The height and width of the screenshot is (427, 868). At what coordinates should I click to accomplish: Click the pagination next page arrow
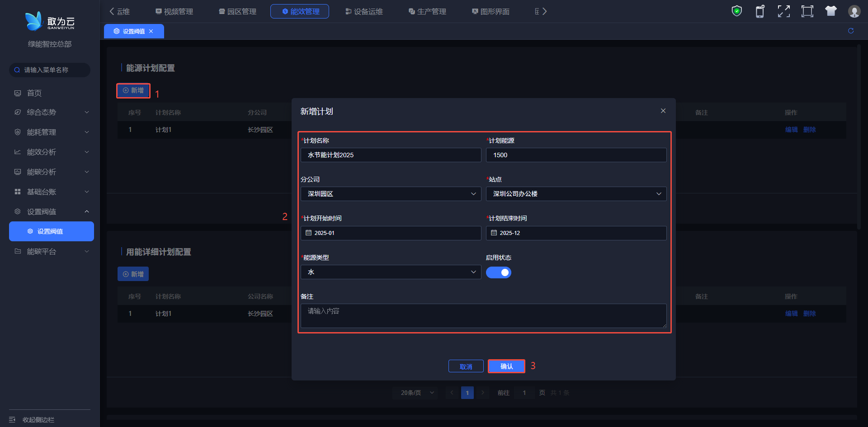click(483, 393)
